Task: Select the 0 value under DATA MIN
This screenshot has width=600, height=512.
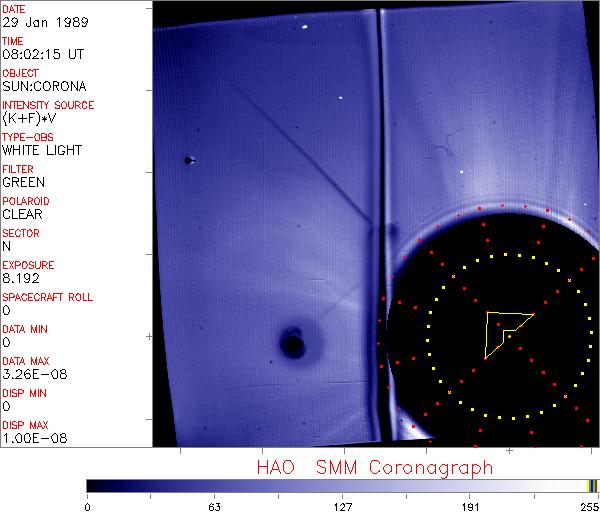Action: (7, 342)
